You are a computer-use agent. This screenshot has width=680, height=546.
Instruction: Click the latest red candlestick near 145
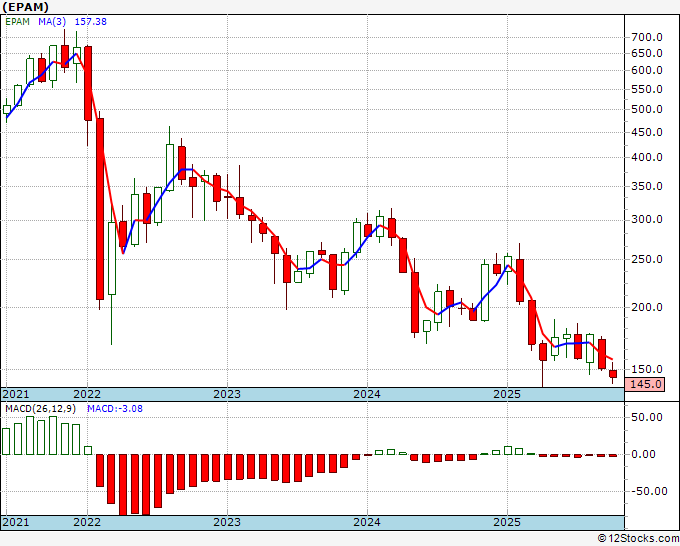click(613, 374)
